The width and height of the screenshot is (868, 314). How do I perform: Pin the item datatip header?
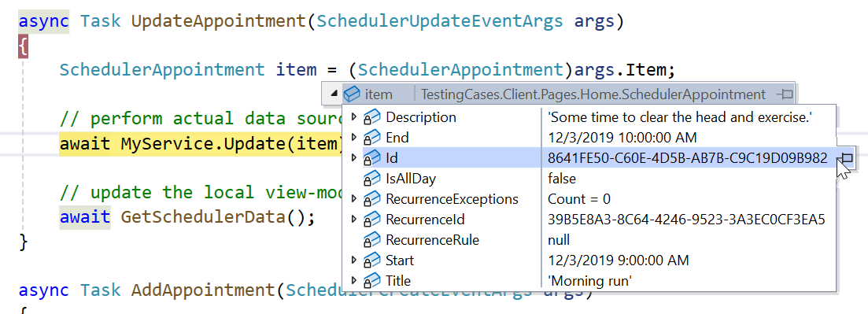785,94
